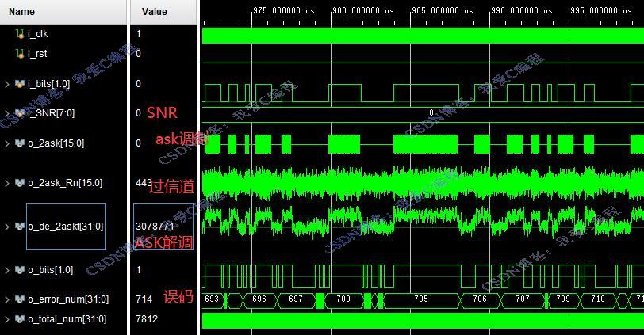The width and height of the screenshot is (644, 335).
Task: Expand the i_bits[1:0] bus
Action: point(7,84)
